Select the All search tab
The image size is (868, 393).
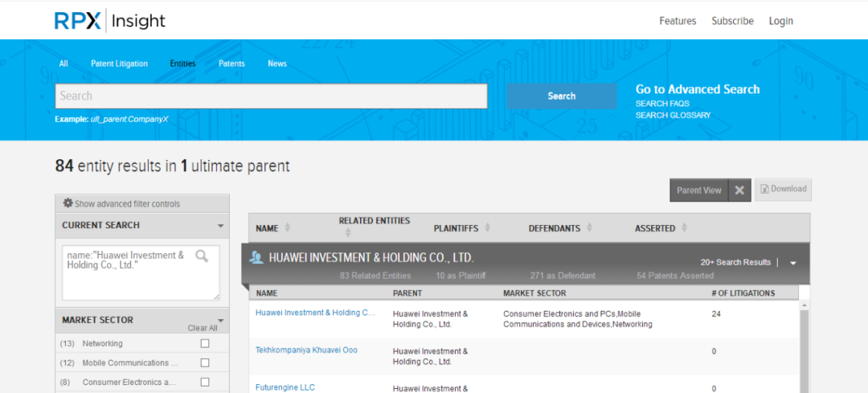(63, 63)
